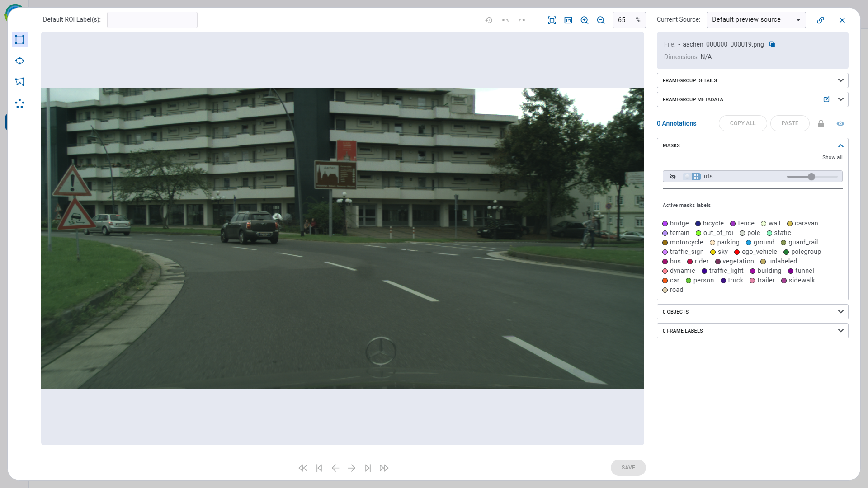Click the copy file path icon
Screen dimensions: 868x488
point(772,44)
